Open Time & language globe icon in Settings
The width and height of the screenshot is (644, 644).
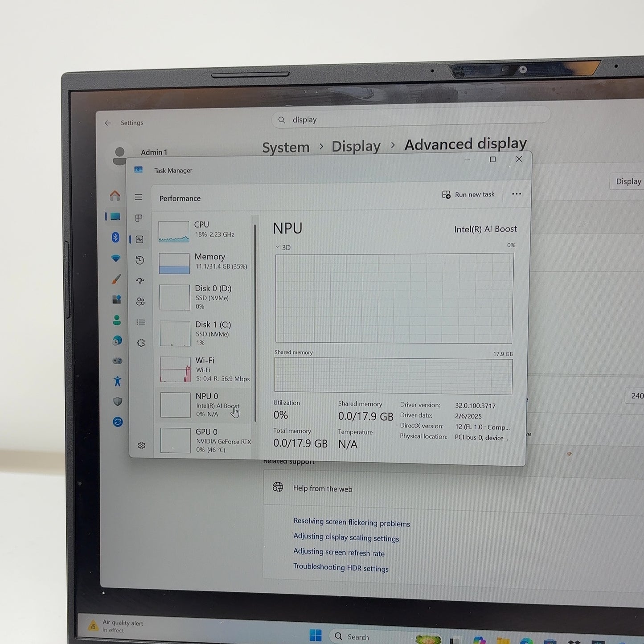tap(117, 341)
